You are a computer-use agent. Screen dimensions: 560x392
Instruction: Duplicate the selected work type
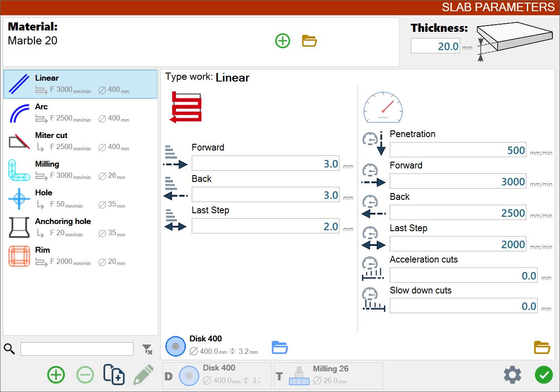(114, 374)
